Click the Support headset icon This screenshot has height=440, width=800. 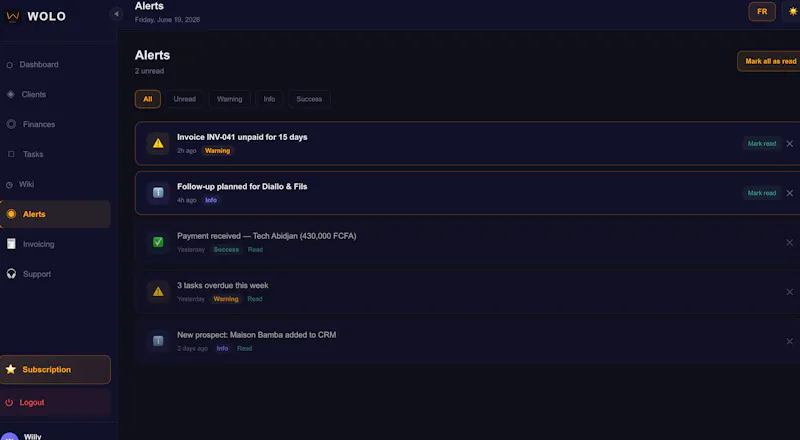click(x=11, y=274)
